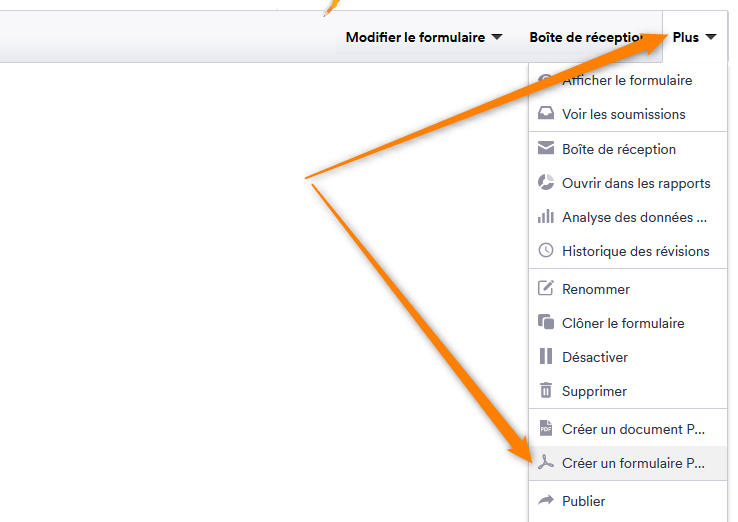
Task: Click the trash can icon next to Supprimer
Action: pos(545,390)
